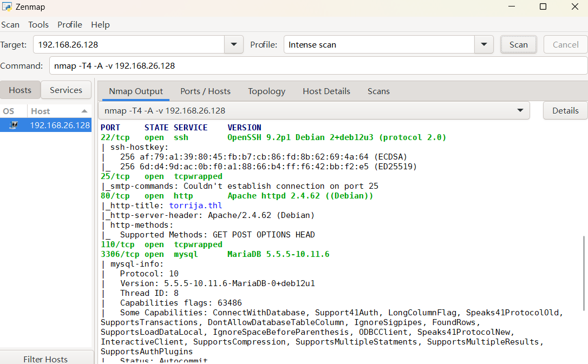Expand the Target dropdown arrow
The width and height of the screenshot is (588, 364).
coord(234,44)
